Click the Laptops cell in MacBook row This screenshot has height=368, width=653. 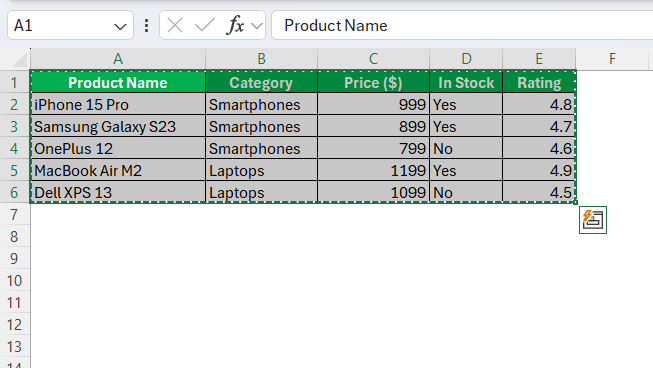(262, 170)
